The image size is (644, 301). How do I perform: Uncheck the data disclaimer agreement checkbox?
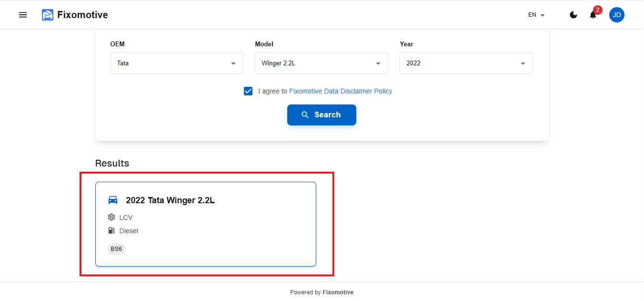click(x=248, y=91)
